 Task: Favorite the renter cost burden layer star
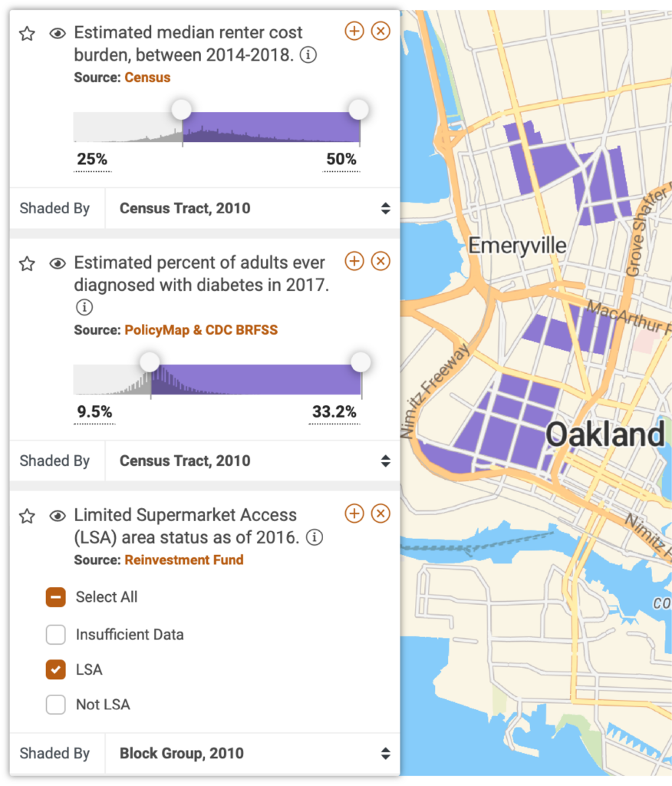(27, 34)
